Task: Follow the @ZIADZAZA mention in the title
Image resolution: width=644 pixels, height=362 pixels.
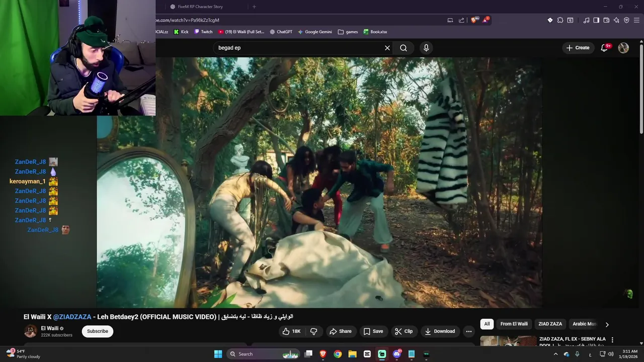Action: pyautogui.click(x=72, y=317)
